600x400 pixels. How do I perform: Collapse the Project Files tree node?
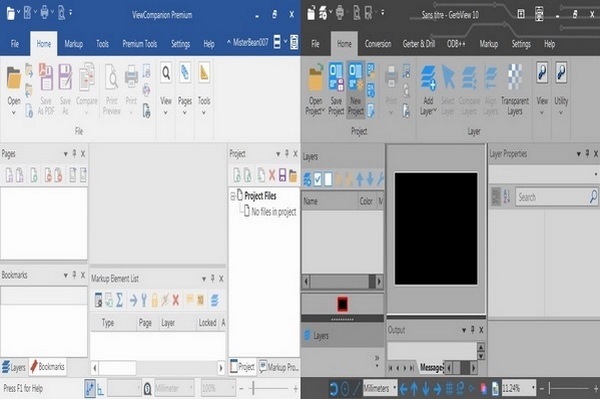point(233,196)
